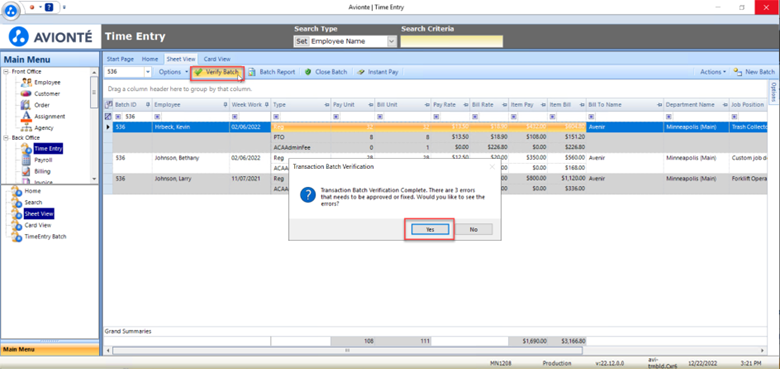The image size is (780, 369).
Task: Toggle filter operator in Pay Rate filter cell
Action: click(x=436, y=116)
